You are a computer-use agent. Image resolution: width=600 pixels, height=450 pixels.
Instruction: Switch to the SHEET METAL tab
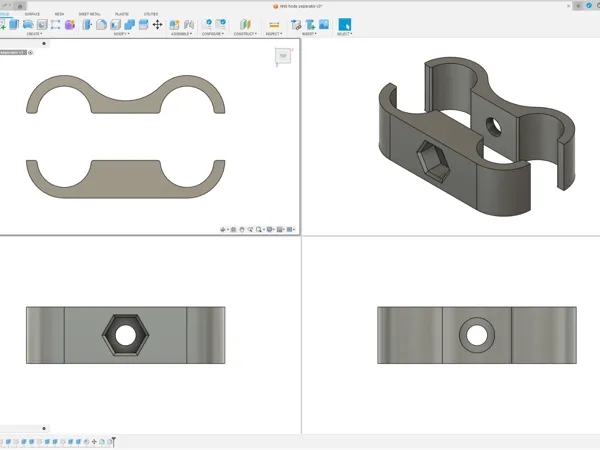90,14
